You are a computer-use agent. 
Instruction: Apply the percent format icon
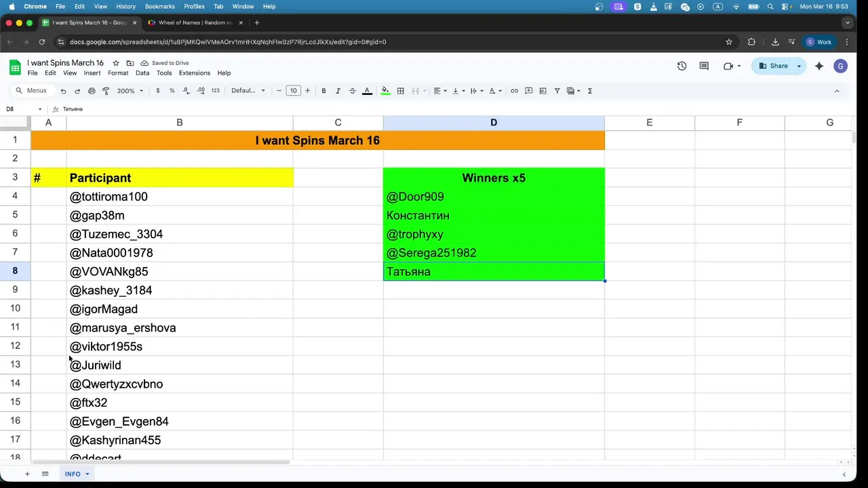pos(172,91)
